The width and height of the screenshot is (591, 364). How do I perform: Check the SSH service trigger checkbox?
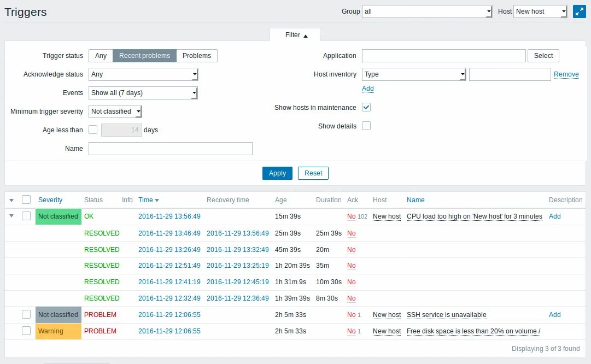26,315
